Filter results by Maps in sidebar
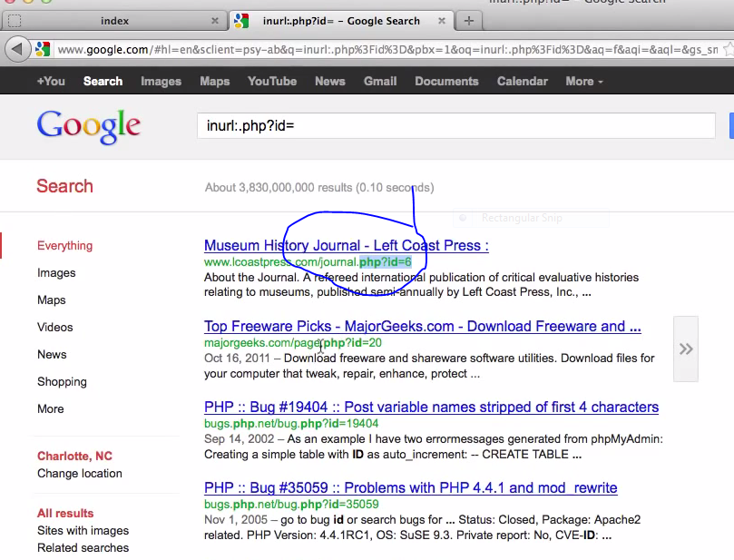This screenshot has height=560, width=734. [52, 300]
